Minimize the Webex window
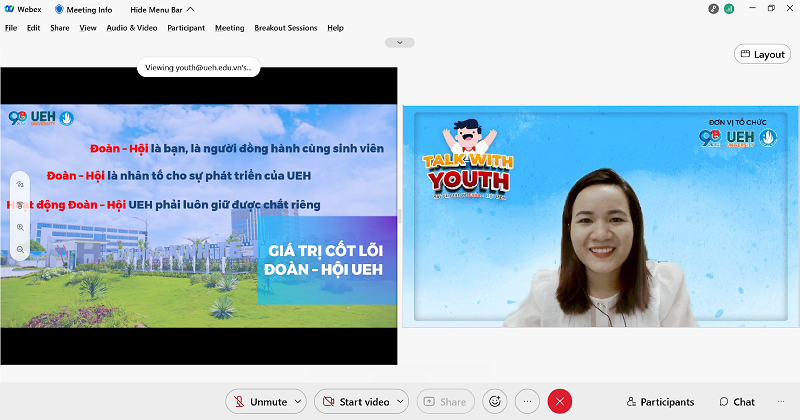This screenshot has width=800, height=420. 752,8
